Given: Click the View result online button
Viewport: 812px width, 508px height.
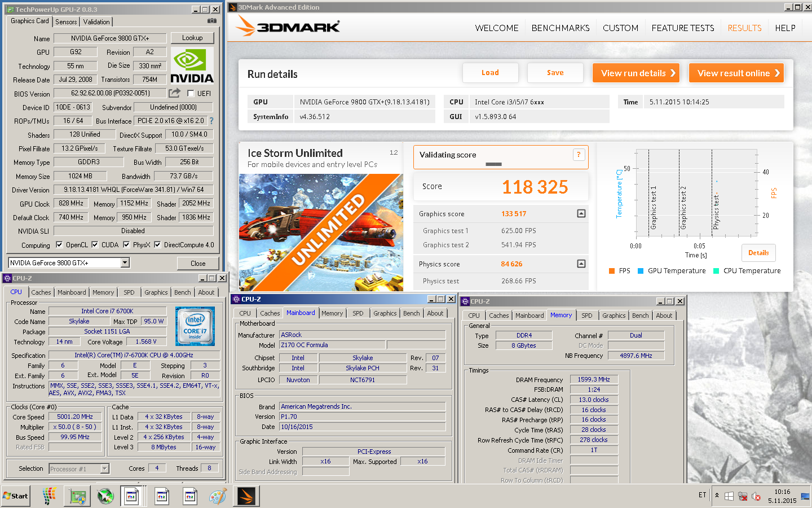Looking at the screenshot, I should coord(736,73).
